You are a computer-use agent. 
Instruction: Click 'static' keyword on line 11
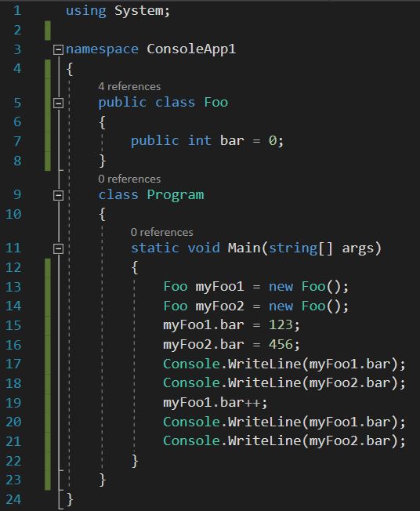tap(155, 248)
